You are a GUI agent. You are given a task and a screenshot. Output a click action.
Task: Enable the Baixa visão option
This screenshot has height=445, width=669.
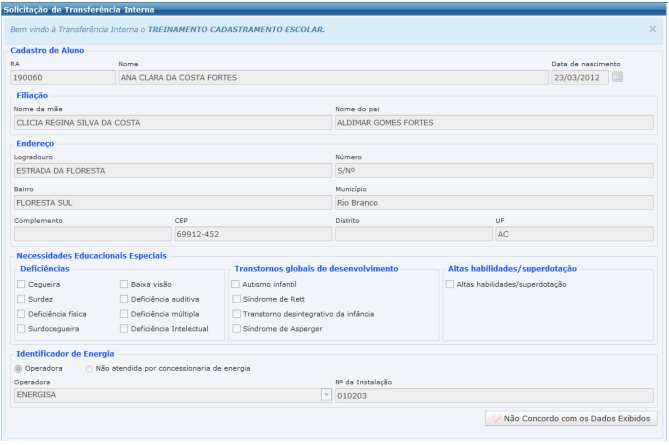point(124,285)
